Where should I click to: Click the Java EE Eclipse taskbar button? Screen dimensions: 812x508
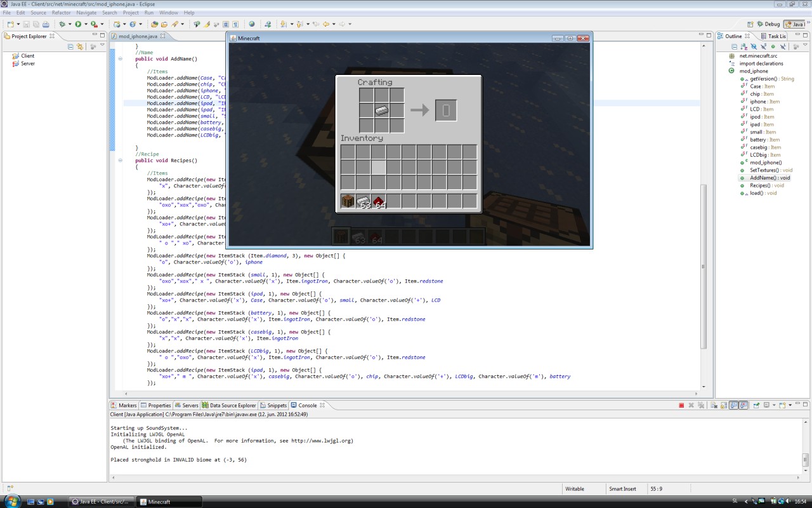coord(101,502)
